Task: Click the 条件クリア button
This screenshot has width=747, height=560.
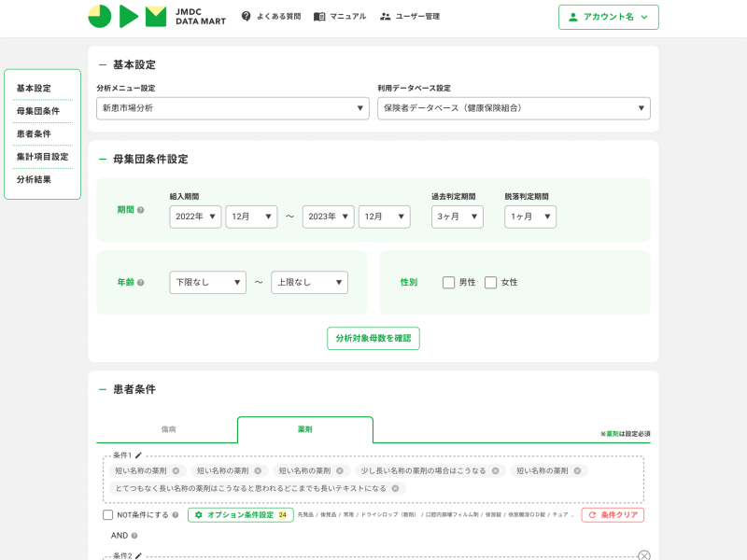Action: click(613, 514)
